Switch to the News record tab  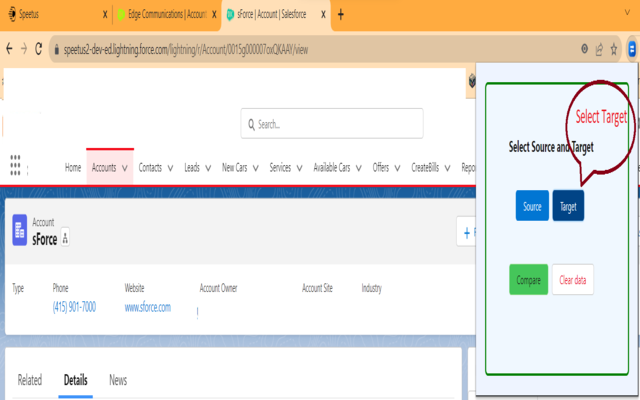click(x=118, y=380)
